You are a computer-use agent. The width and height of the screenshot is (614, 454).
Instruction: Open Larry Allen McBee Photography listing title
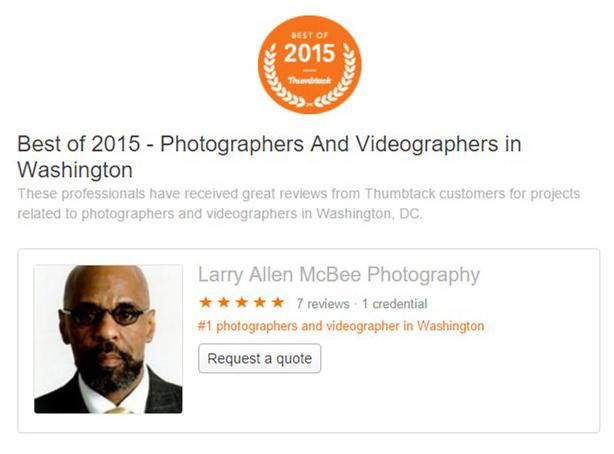pyautogui.click(x=339, y=275)
